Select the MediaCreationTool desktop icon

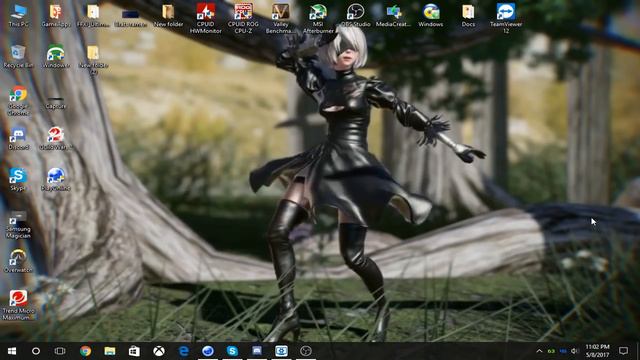pyautogui.click(x=393, y=16)
